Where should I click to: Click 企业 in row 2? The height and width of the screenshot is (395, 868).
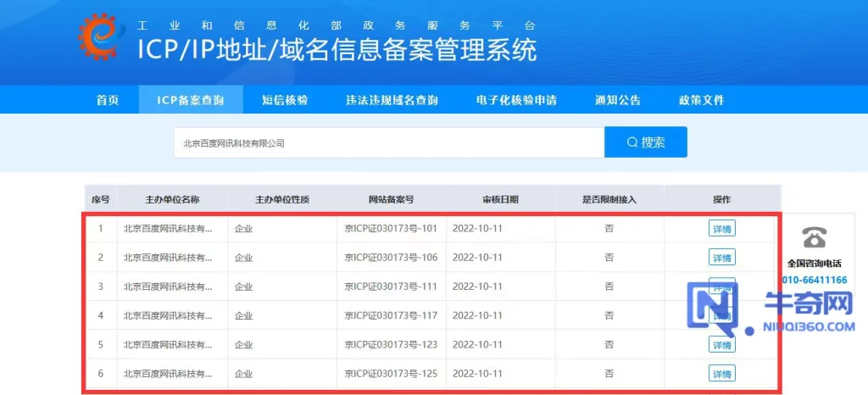pos(243,257)
